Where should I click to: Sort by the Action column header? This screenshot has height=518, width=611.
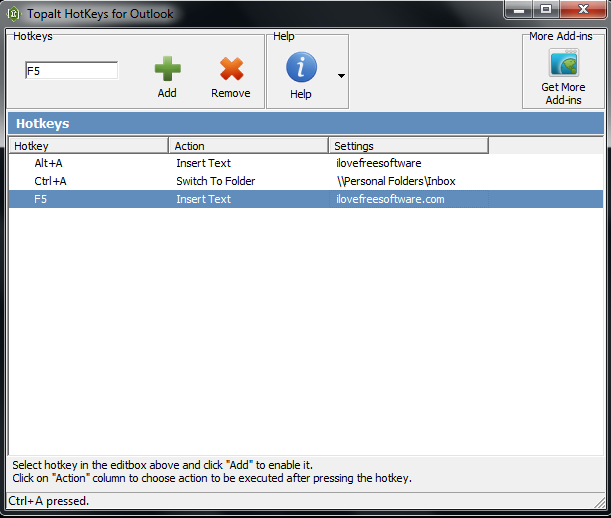point(249,146)
